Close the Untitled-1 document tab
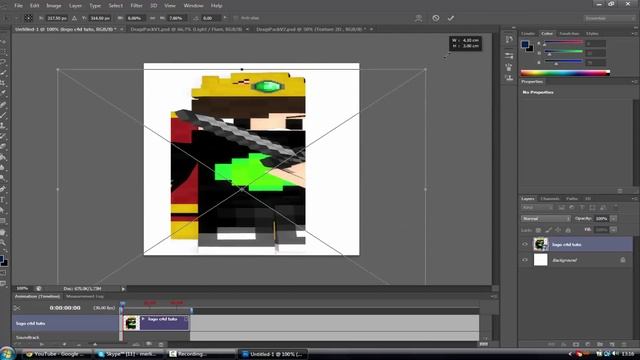The height and width of the screenshot is (360, 640). 122,29
